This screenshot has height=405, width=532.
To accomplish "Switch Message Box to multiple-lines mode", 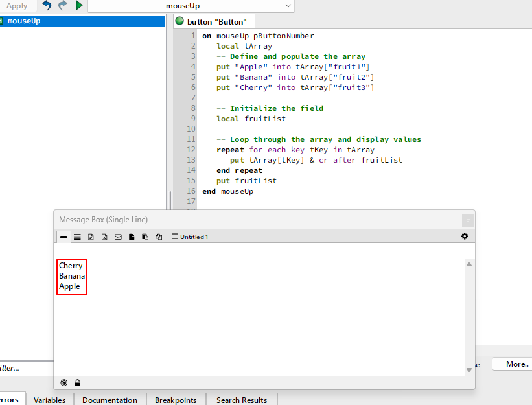I will pyautogui.click(x=77, y=237).
